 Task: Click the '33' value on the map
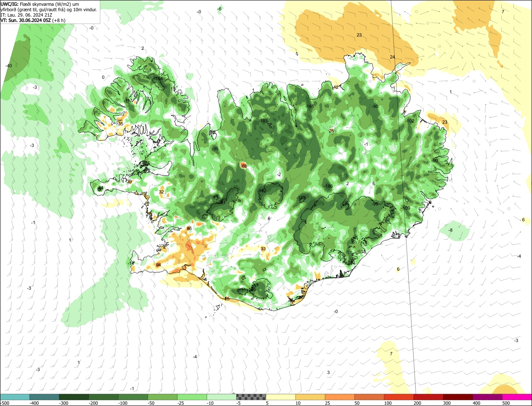(263, 249)
